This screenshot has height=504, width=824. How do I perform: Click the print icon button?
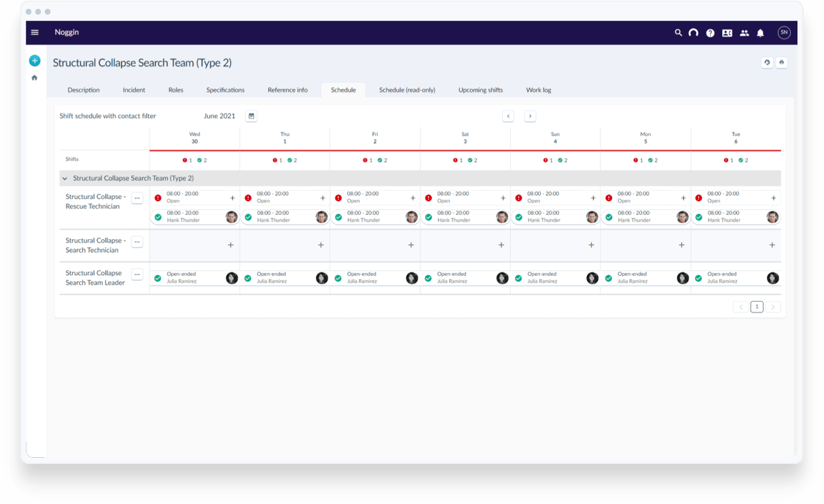pyautogui.click(x=781, y=62)
